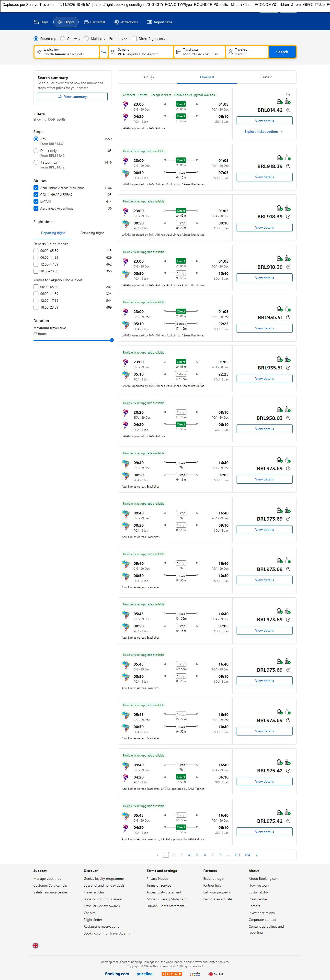Uncheck the GOL LINHAS AEREAS airline filter
The image size is (330, 980).
pos(36,195)
